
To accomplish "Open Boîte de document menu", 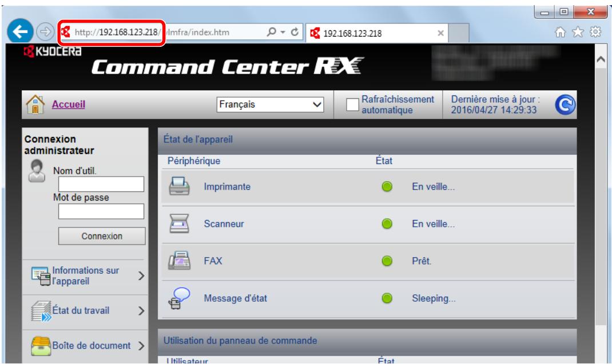I will pyautogui.click(x=92, y=346).
